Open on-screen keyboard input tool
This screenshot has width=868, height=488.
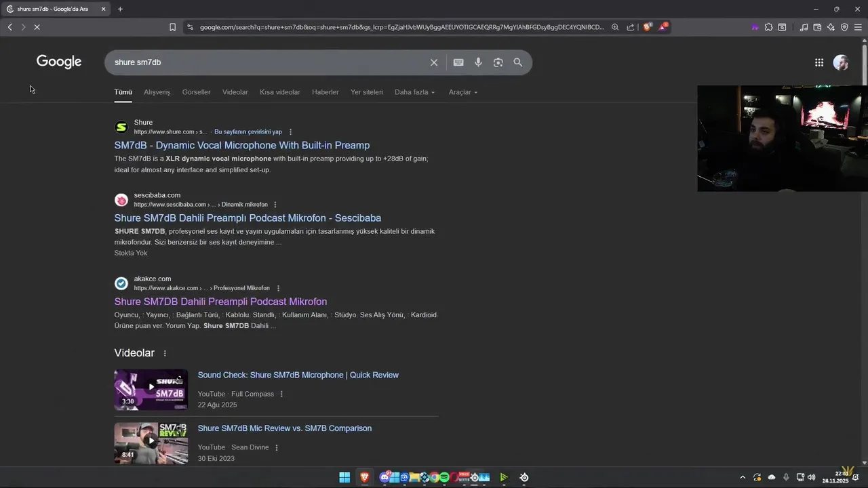(x=458, y=62)
